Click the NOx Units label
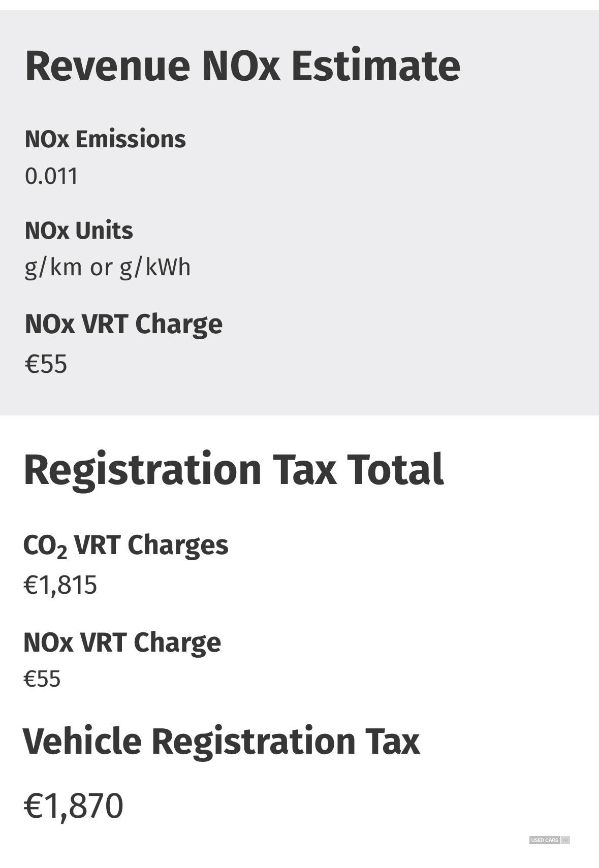This screenshot has width=599, height=868. click(79, 231)
